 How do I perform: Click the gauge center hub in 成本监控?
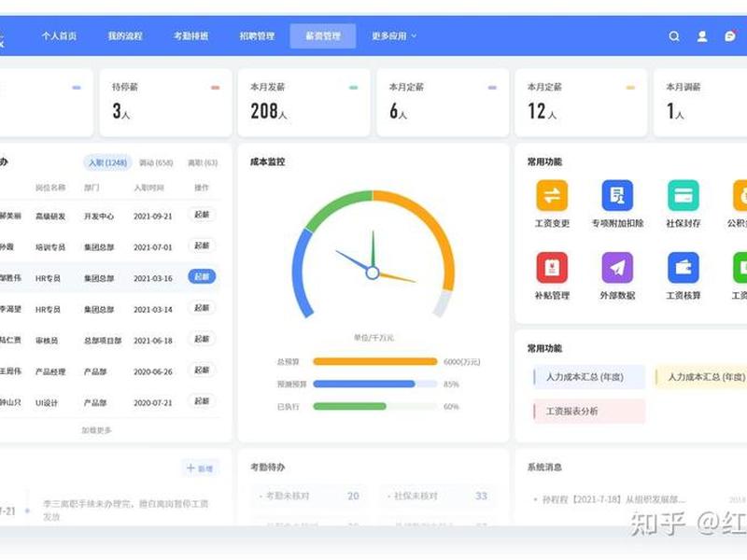(x=373, y=273)
